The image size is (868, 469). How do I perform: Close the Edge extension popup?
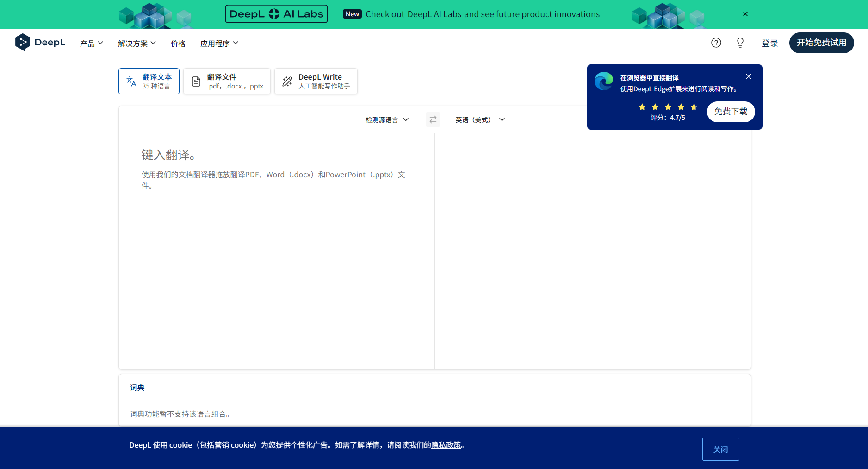[749, 76]
